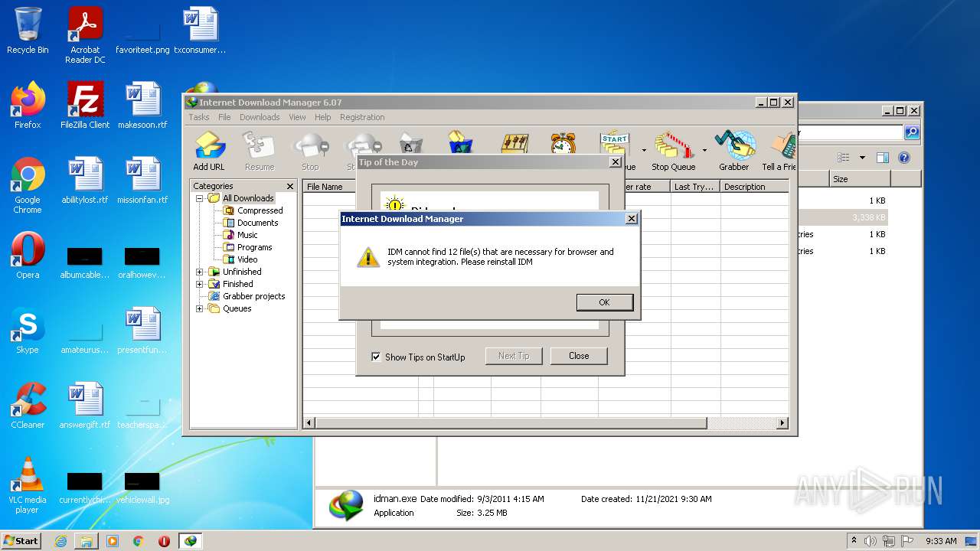This screenshot has width=980, height=551.
Task: Open the Registration menu
Action: coord(362,117)
